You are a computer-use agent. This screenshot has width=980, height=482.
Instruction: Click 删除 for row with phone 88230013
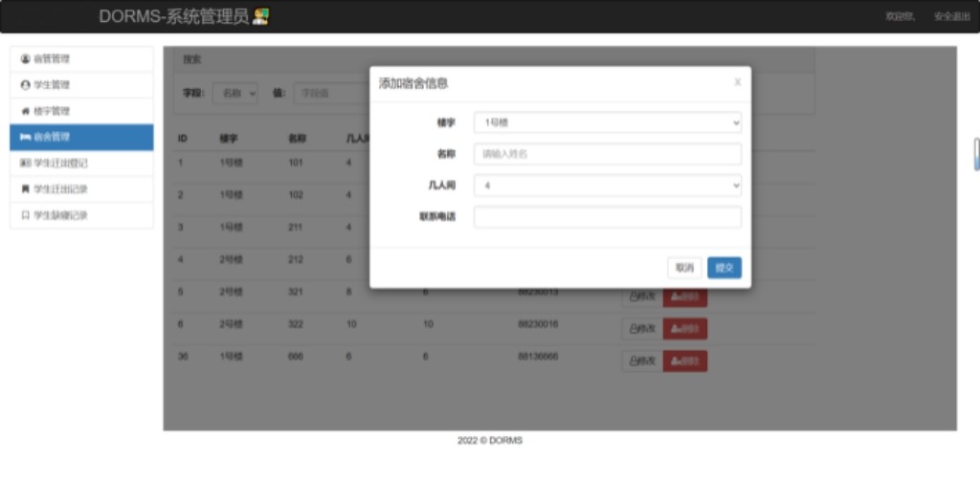click(685, 296)
